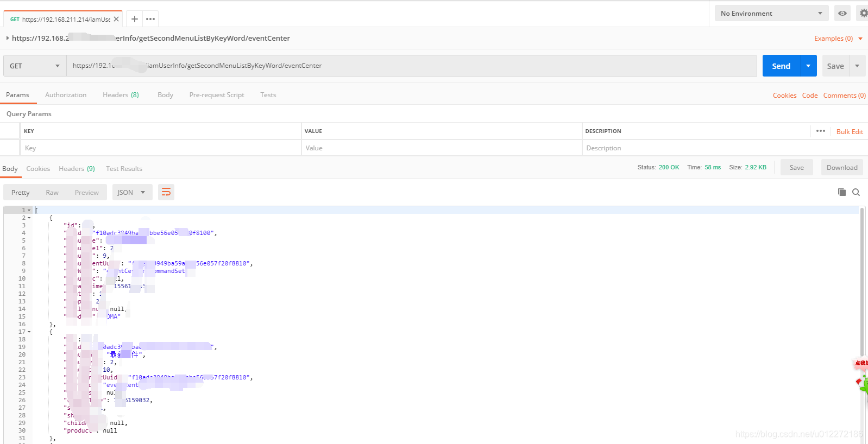Click the Key input field
This screenshot has width=868, height=444.
pos(161,148)
